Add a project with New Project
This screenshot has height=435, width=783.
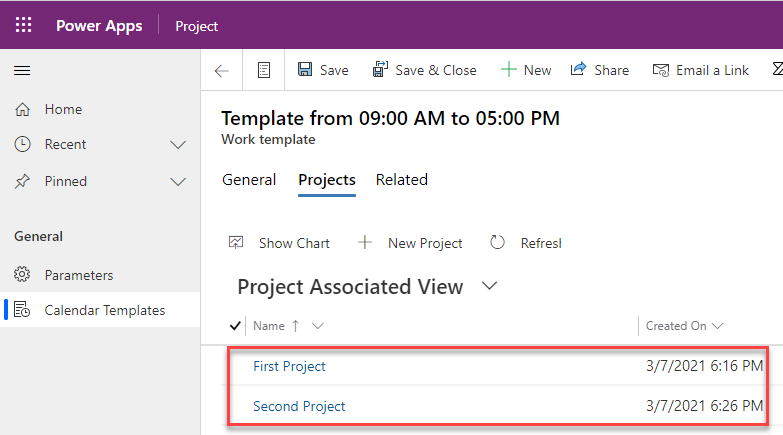click(410, 243)
